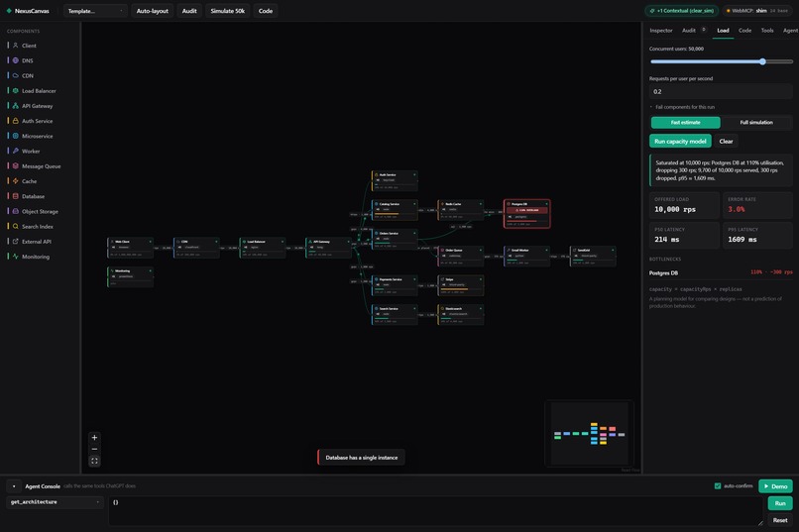Click the Clear button
The image size is (799, 532).
pyautogui.click(x=726, y=141)
